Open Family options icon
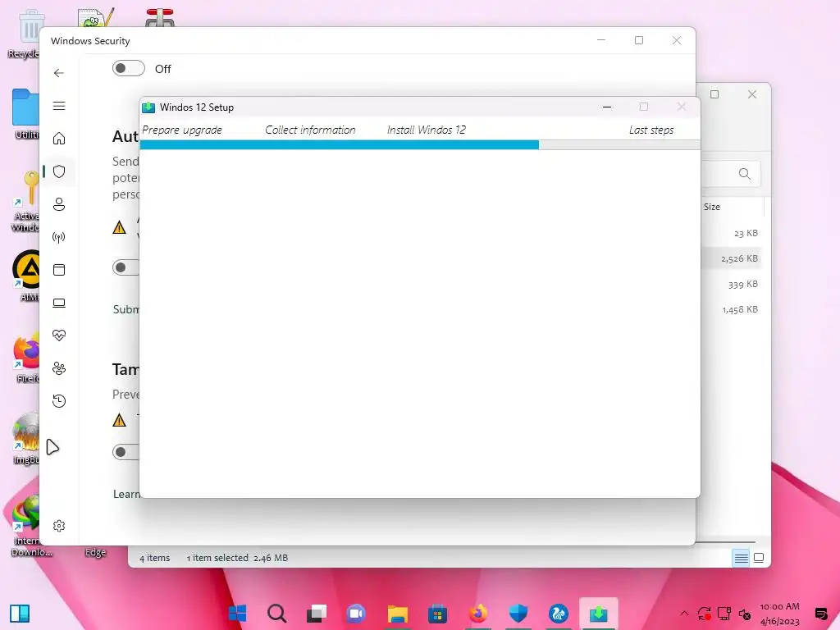 tap(59, 368)
